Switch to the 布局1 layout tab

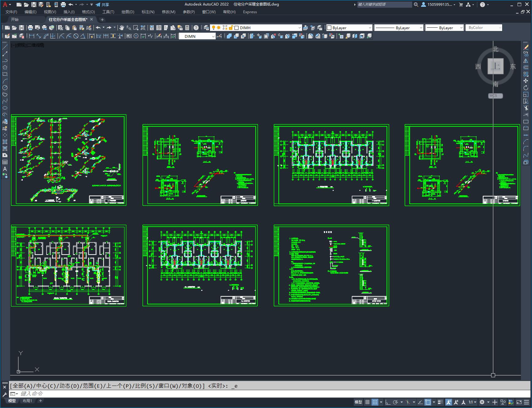coord(27,401)
